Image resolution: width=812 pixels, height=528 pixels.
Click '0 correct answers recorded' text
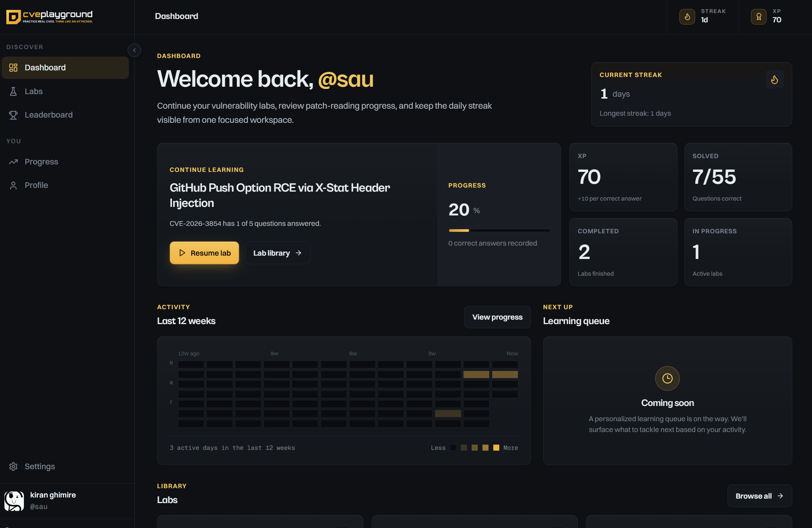(x=493, y=243)
